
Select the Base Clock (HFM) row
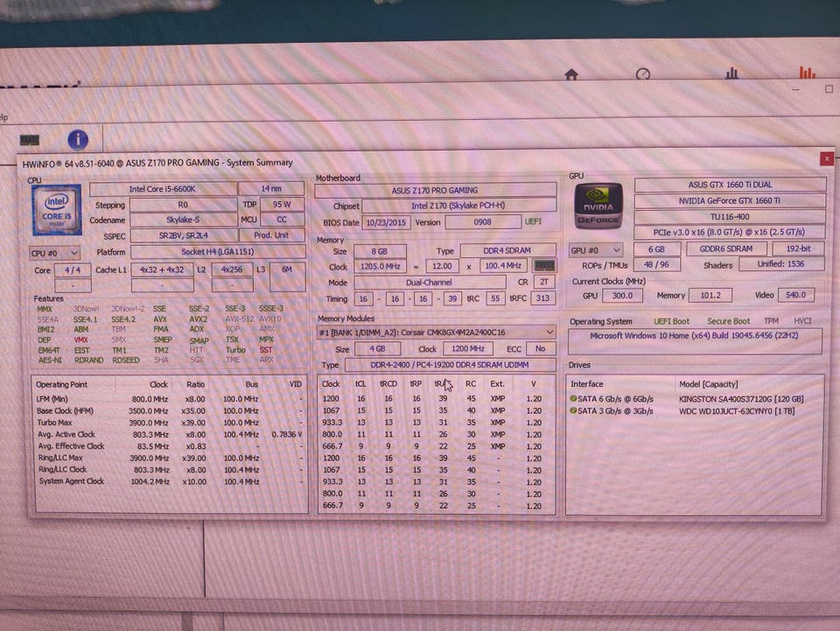point(171,410)
